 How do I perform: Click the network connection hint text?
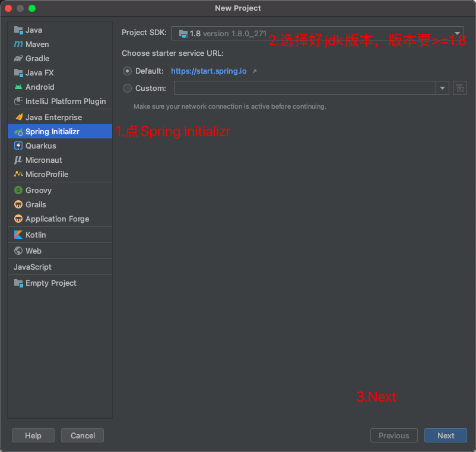(230, 107)
